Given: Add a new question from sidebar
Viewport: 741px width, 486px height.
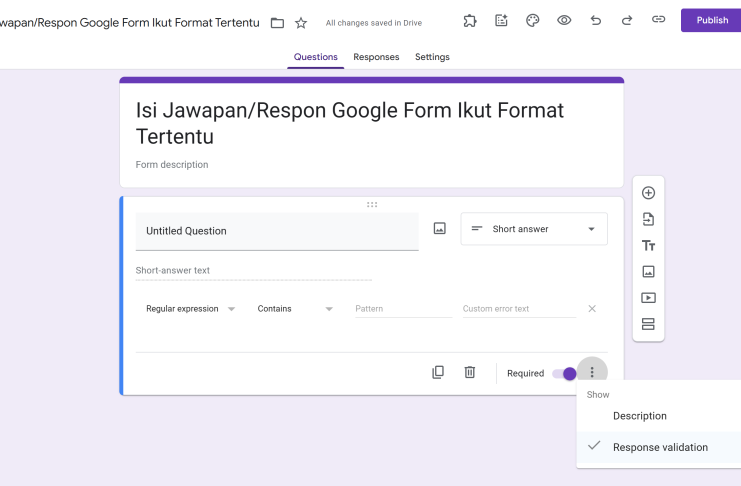Looking at the screenshot, I should [x=648, y=193].
